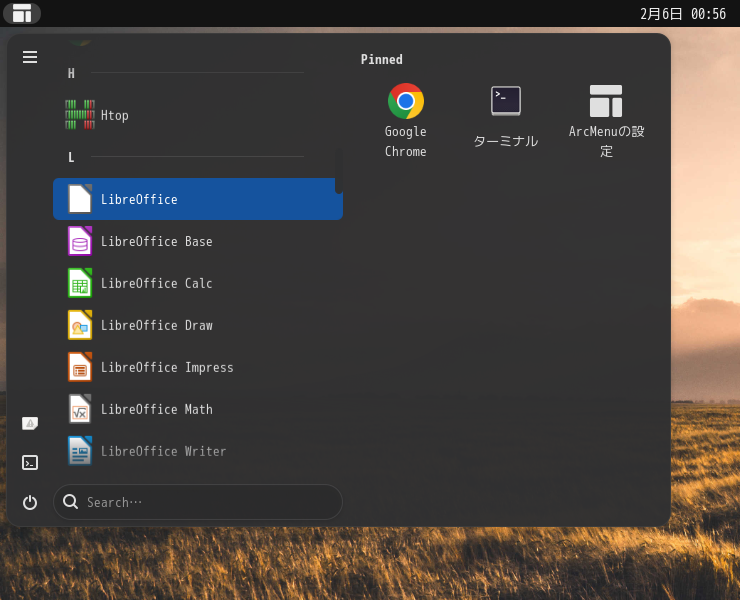Launch LibreOffice Calc
This screenshot has height=600, width=740.
point(198,283)
